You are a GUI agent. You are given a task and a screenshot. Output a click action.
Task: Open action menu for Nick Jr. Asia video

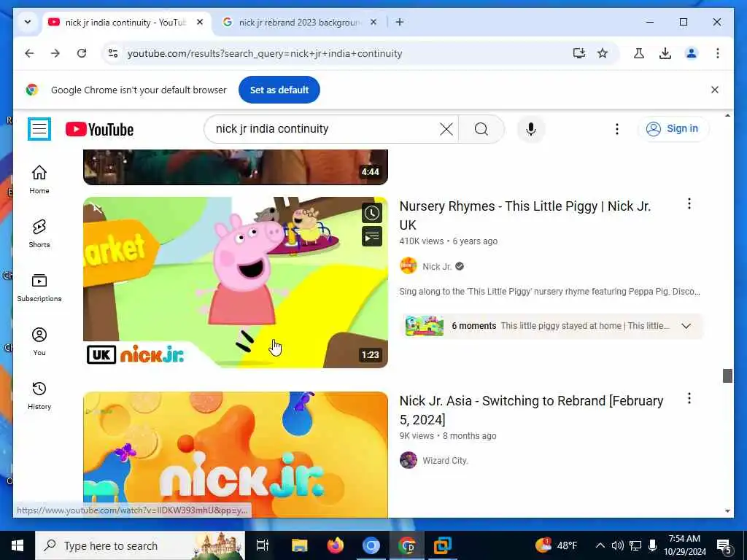[689, 399]
